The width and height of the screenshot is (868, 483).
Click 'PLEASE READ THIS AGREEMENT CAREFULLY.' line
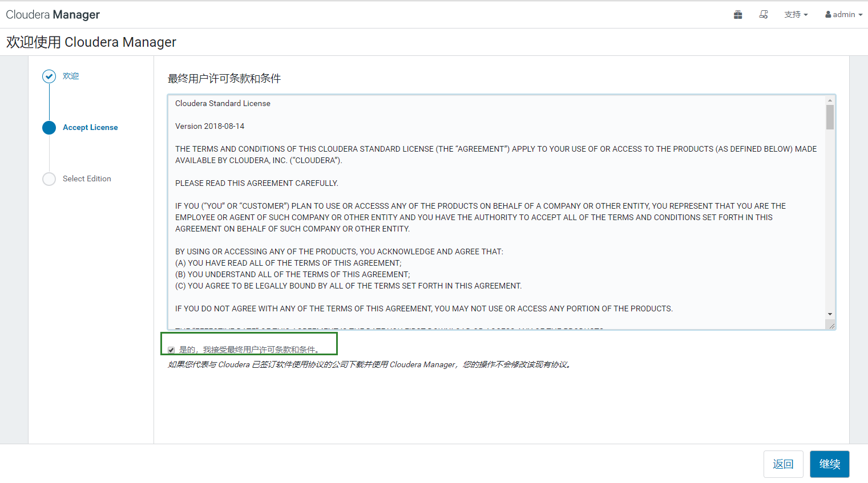257,183
